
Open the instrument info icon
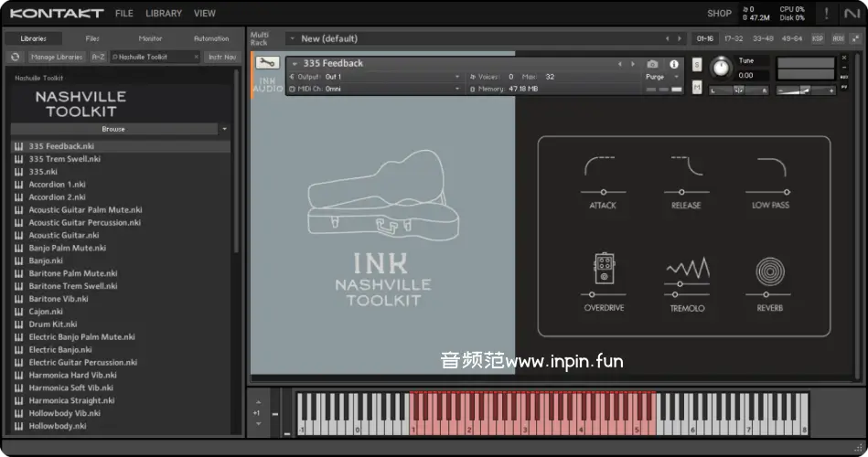point(675,64)
